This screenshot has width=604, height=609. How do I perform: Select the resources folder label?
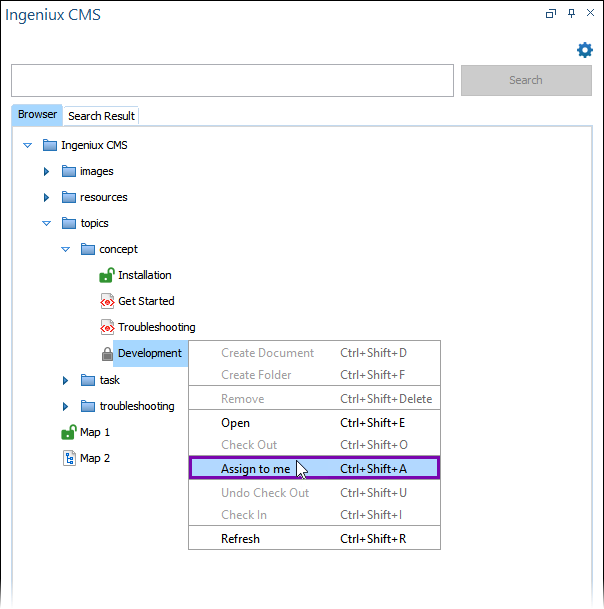pyautogui.click(x=104, y=197)
